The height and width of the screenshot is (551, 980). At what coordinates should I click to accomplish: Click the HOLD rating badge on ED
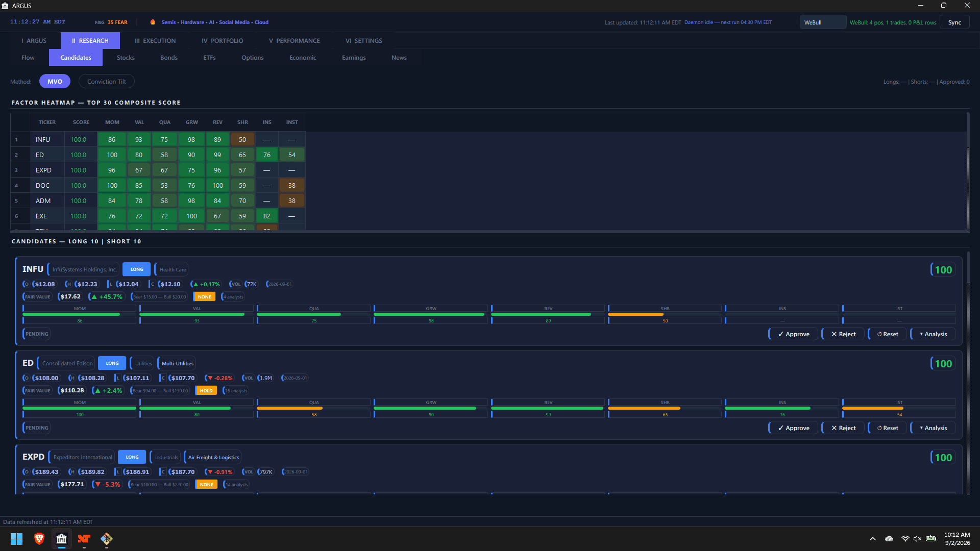206,391
